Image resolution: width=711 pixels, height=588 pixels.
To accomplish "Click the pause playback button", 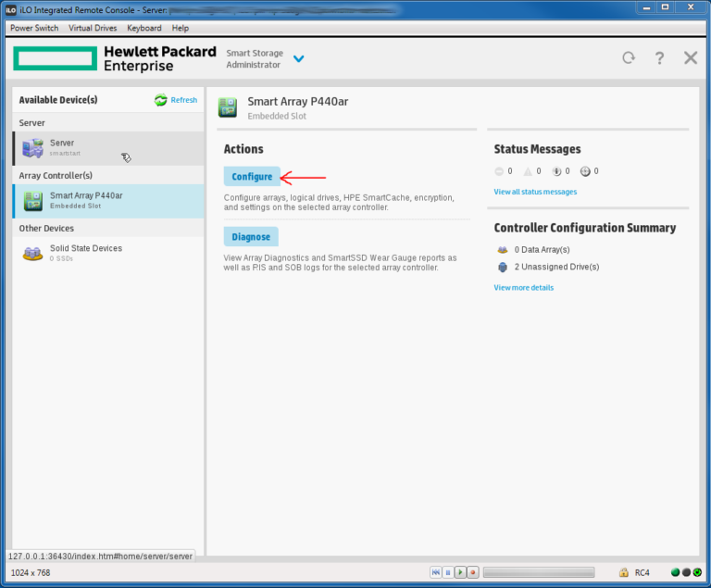I will 447,572.
